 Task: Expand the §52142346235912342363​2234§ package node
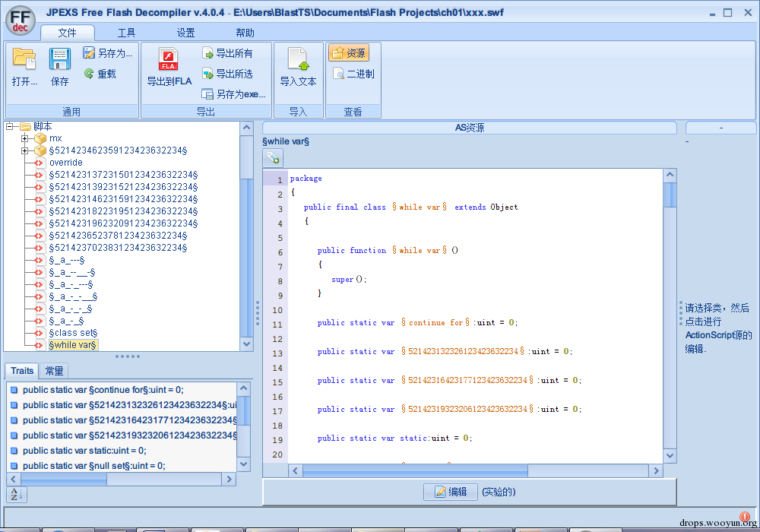point(25,150)
